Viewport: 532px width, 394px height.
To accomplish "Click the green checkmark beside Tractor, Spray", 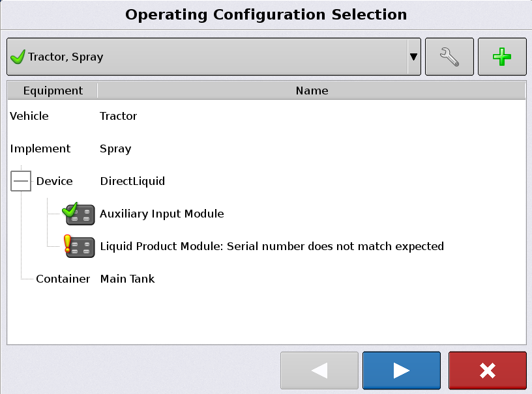I will pyautogui.click(x=18, y=57).
